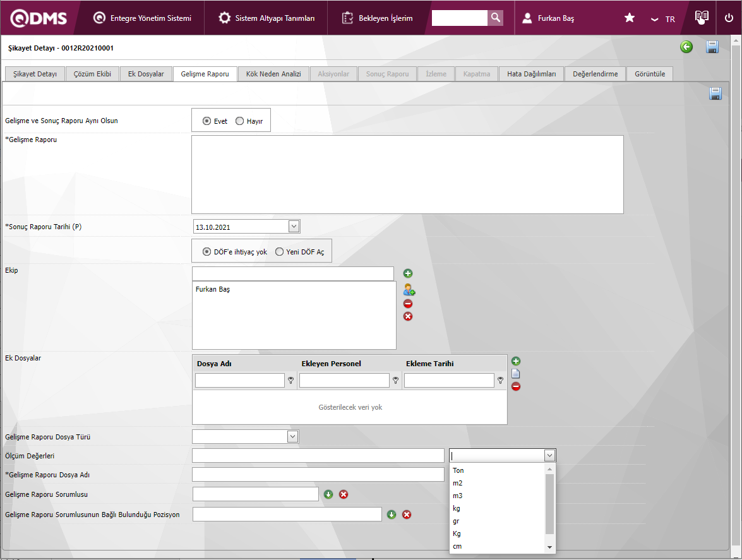This screenshot has width=742, height=560.
Task: Open Bekleyen İşlerim from the top bar
Action: [x=378, y=18]
